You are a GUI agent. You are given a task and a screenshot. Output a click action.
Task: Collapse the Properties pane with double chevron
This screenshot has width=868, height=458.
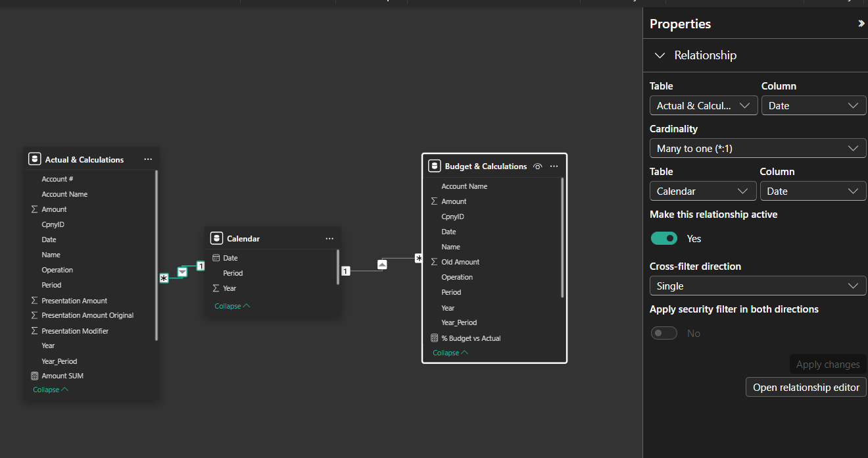coord(861,24)
